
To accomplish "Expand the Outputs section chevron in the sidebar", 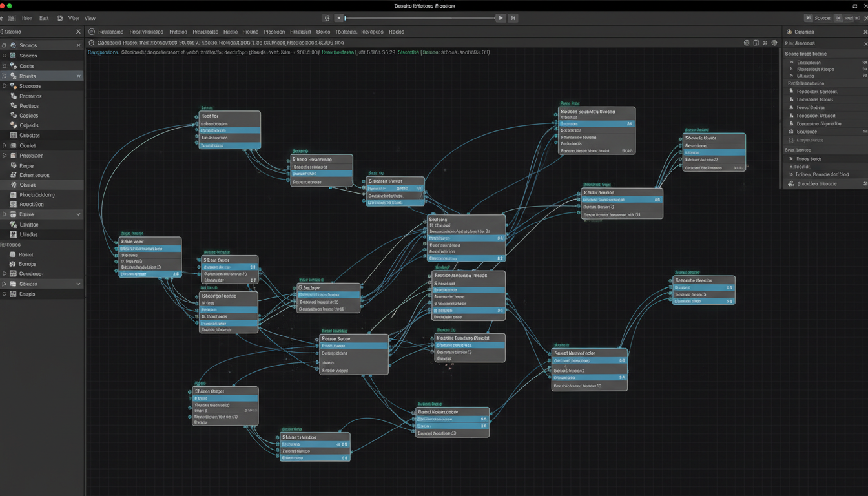I will (79, 214).
